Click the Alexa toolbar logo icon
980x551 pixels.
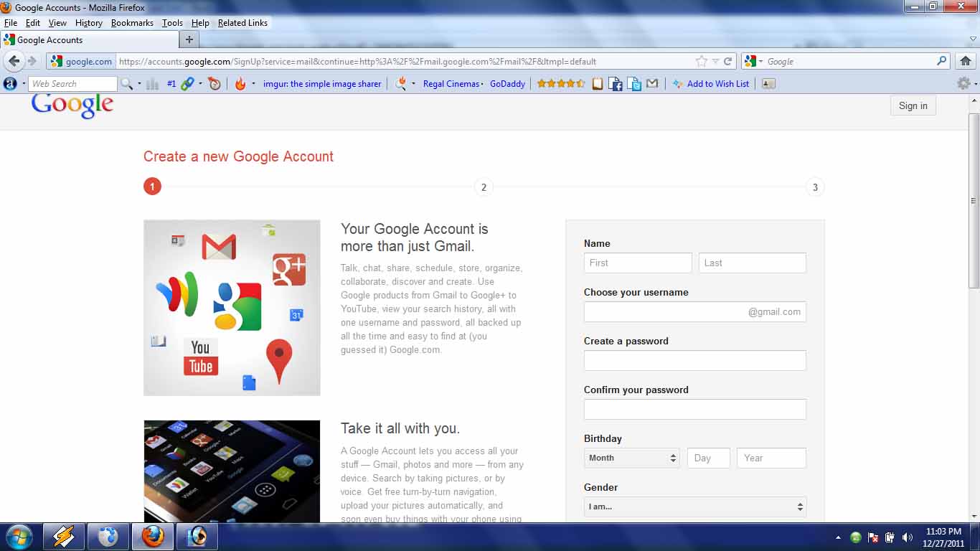click(10, 84)
